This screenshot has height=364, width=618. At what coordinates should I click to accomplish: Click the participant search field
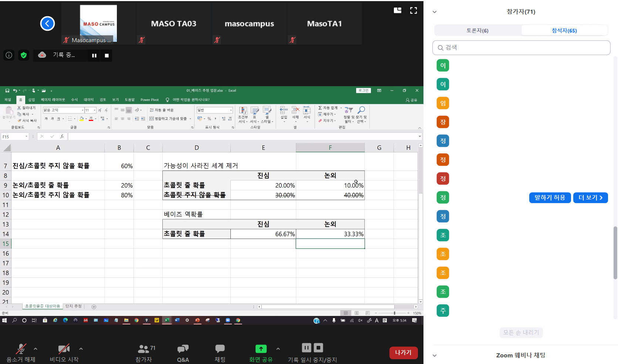521,48
